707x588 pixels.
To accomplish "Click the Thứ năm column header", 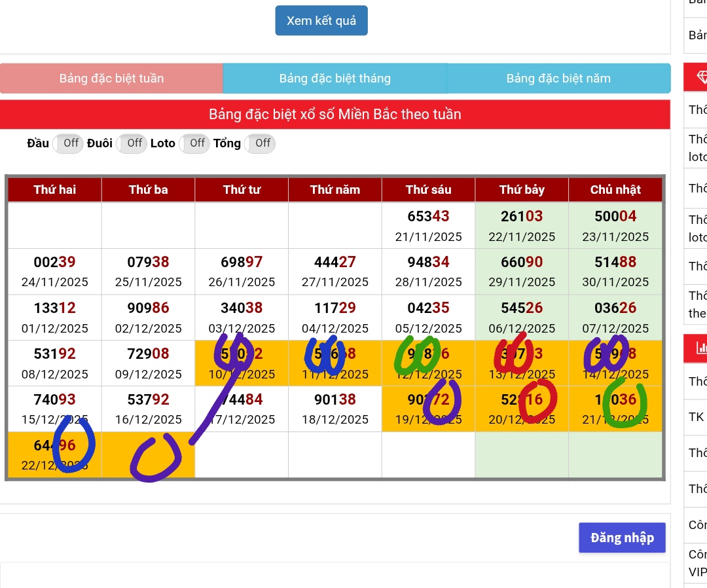I will point(335,190).
